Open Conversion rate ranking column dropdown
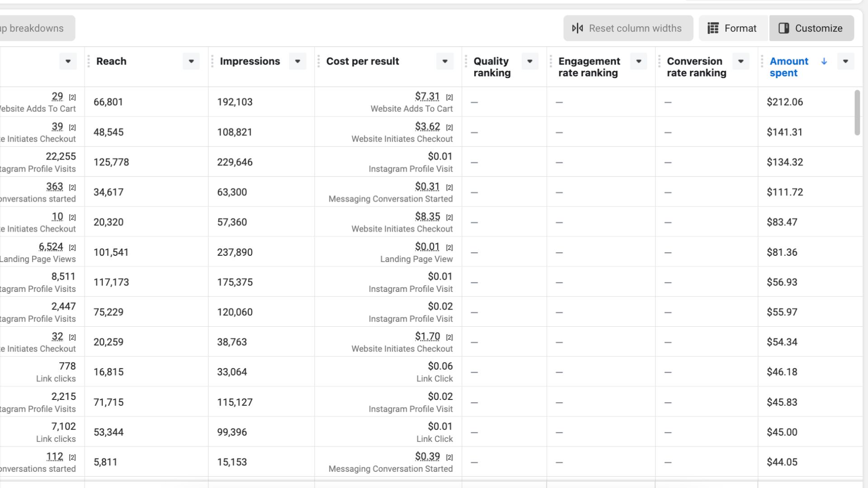This screenshot has height=488, width=868. pyautogui.click(x=741, y=61)
